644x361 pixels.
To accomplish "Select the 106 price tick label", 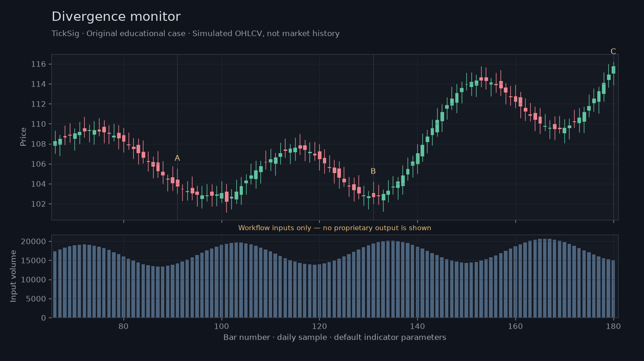I will tap(39, 164).
